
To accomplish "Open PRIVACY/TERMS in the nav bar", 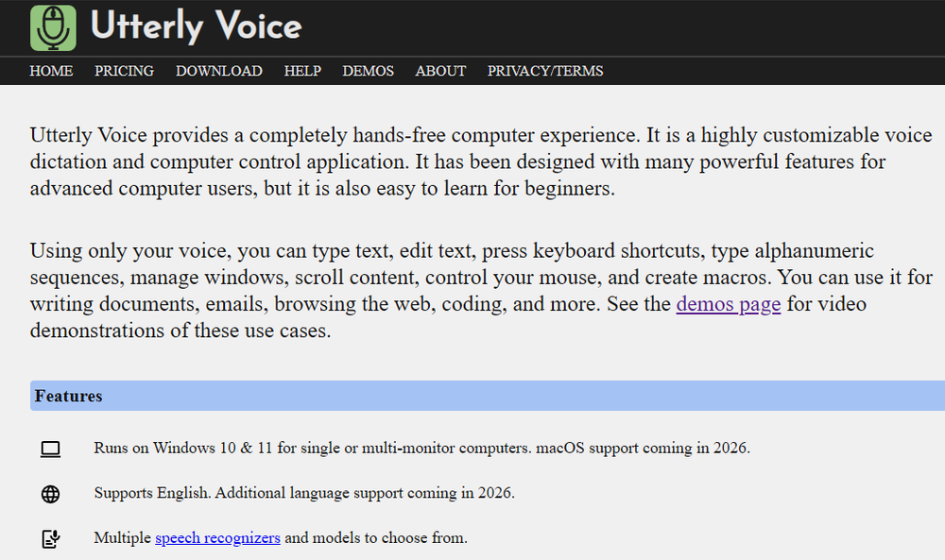I will coord(545,71).
